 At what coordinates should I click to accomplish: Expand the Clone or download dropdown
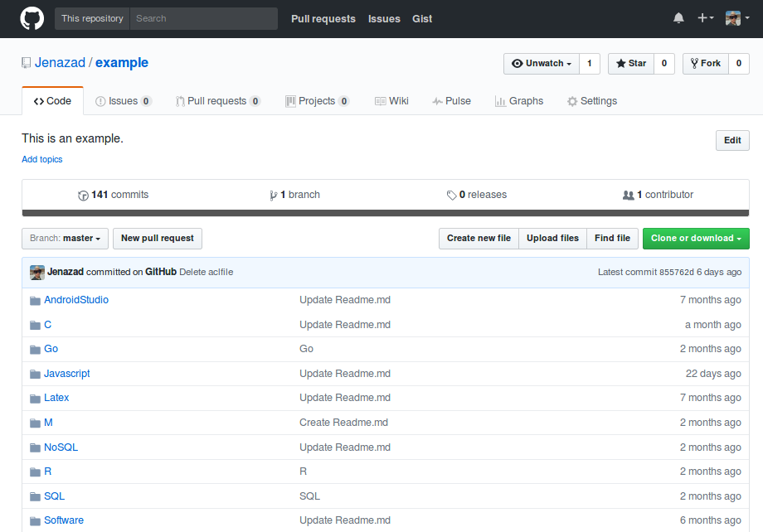pos(696,239)
